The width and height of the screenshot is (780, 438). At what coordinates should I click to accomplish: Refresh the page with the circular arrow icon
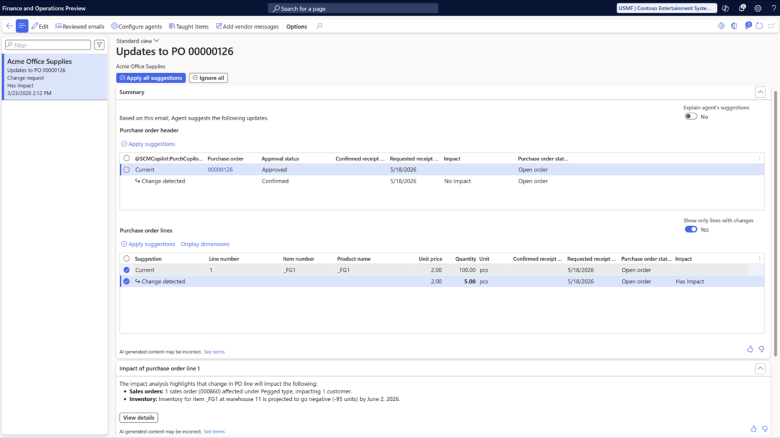pos(759,26)
